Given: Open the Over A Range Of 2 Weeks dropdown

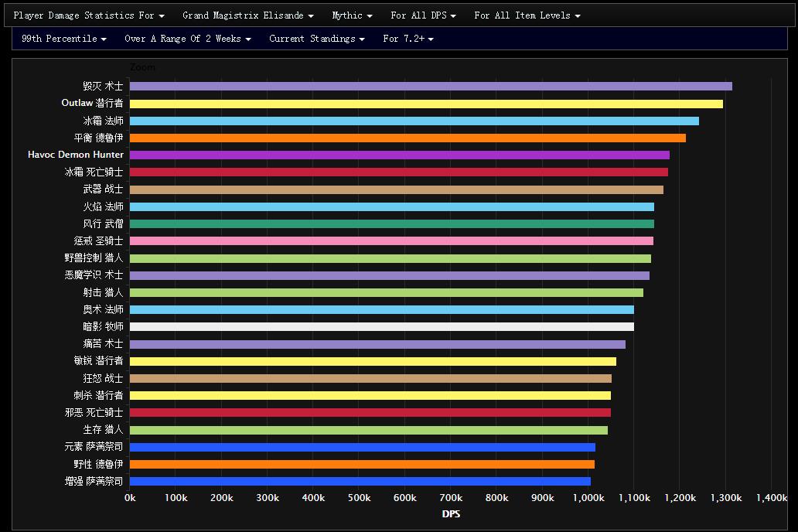Looking at the screenshot, I should tap(188, 39).
